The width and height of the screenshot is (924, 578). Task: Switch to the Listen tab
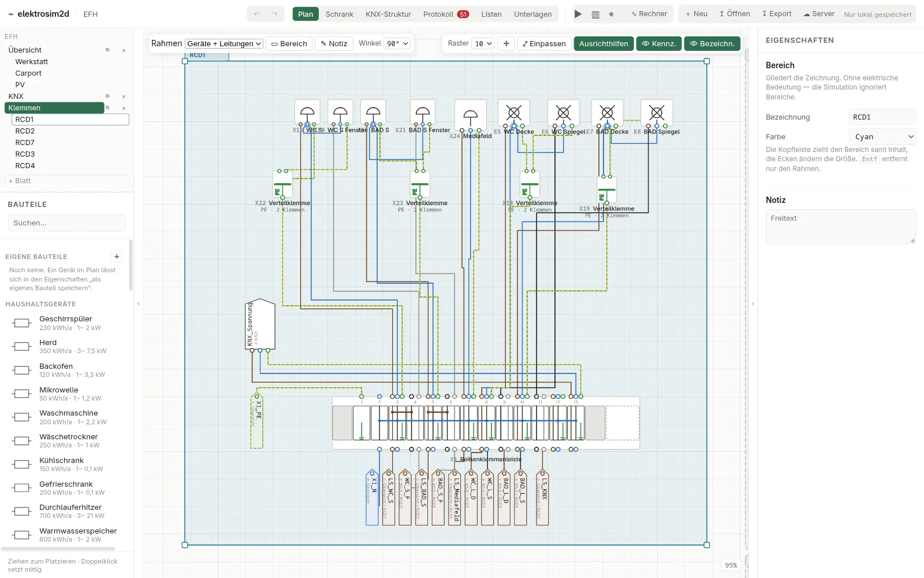491,14
